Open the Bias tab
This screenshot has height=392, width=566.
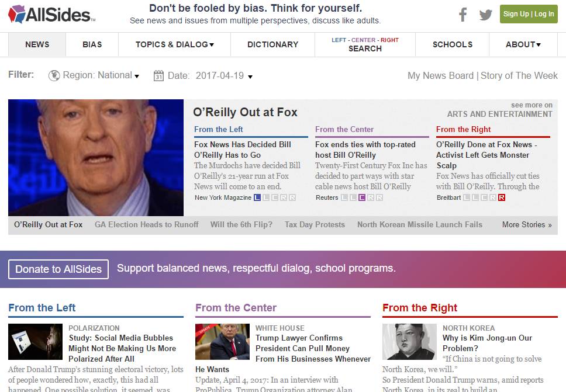tap(92, 44)
